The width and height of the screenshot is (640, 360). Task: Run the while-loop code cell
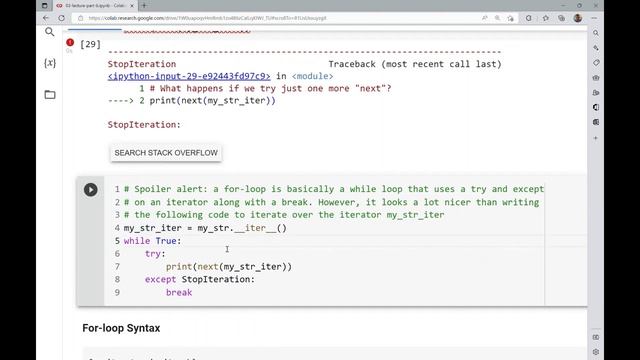click(x=91, y=190)
